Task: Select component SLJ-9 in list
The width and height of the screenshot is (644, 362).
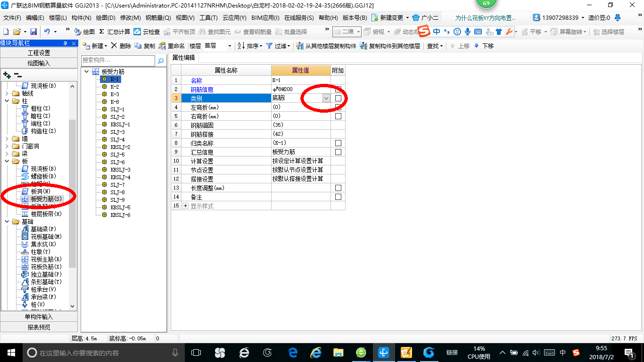Action: 117,200
